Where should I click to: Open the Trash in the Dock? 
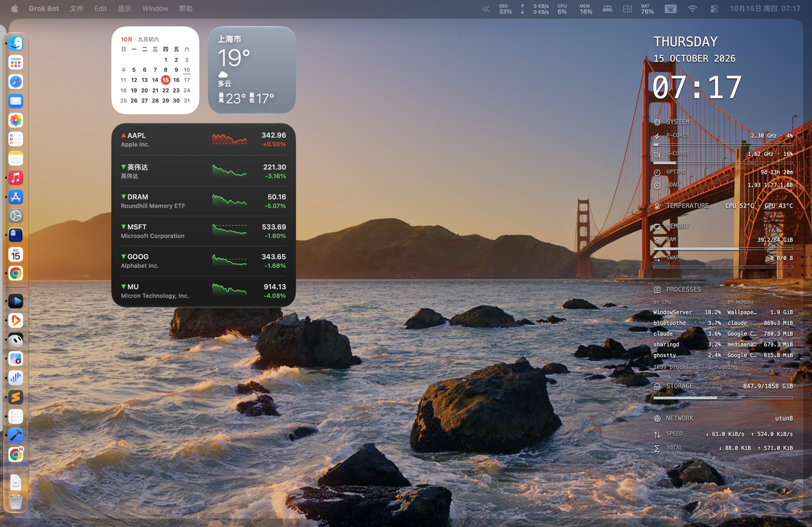16,502
